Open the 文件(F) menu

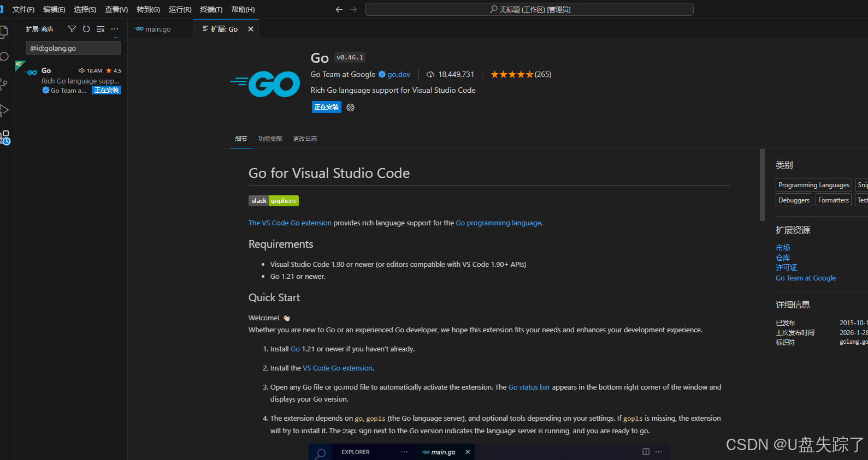[23, 9]
